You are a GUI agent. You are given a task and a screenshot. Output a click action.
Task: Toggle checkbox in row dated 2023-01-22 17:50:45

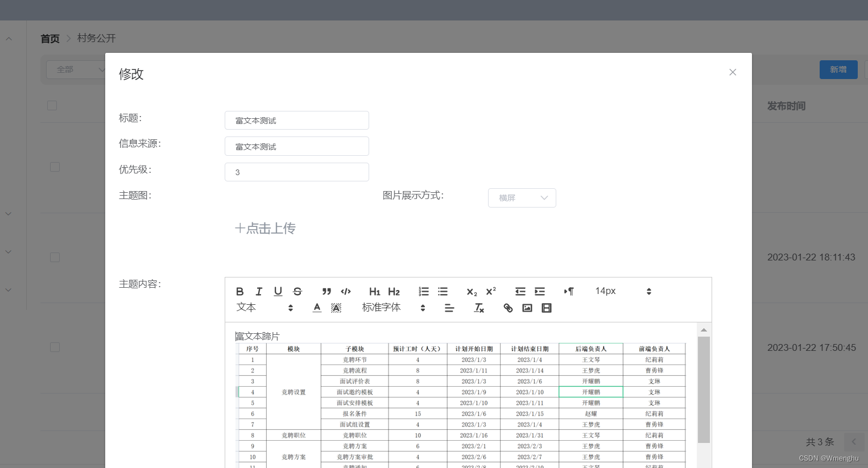tap(55, 347)
